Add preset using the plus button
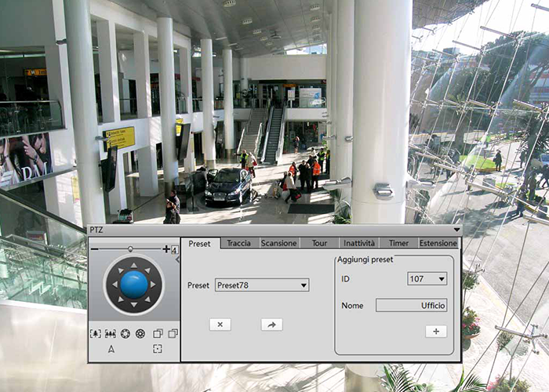Screen dimensions: 549x392 coord(435,332)
